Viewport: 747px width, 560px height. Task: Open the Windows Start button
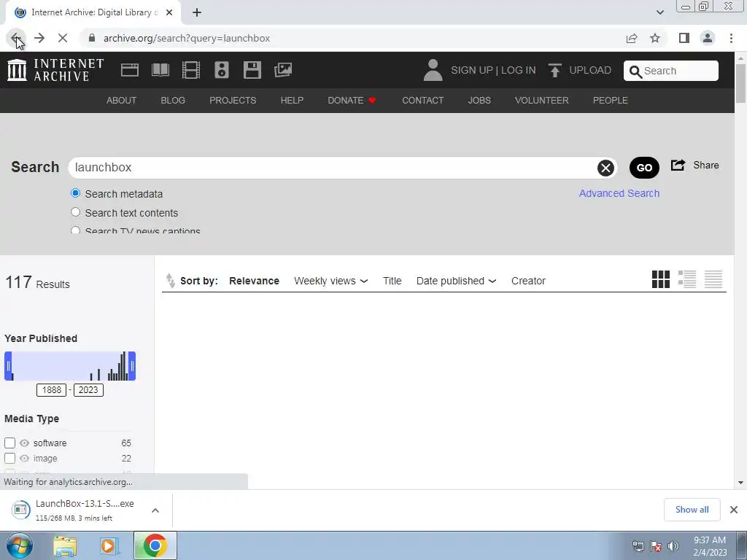point(20,545)
